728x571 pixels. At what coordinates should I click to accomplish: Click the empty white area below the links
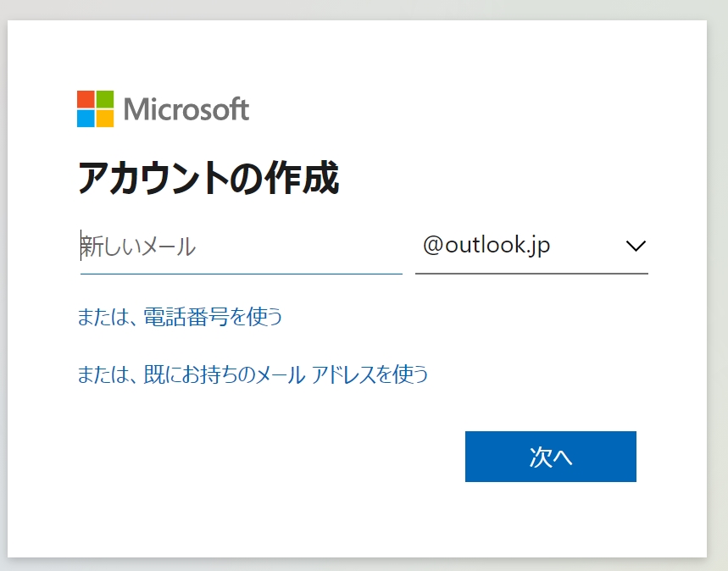tap(232, 464)
